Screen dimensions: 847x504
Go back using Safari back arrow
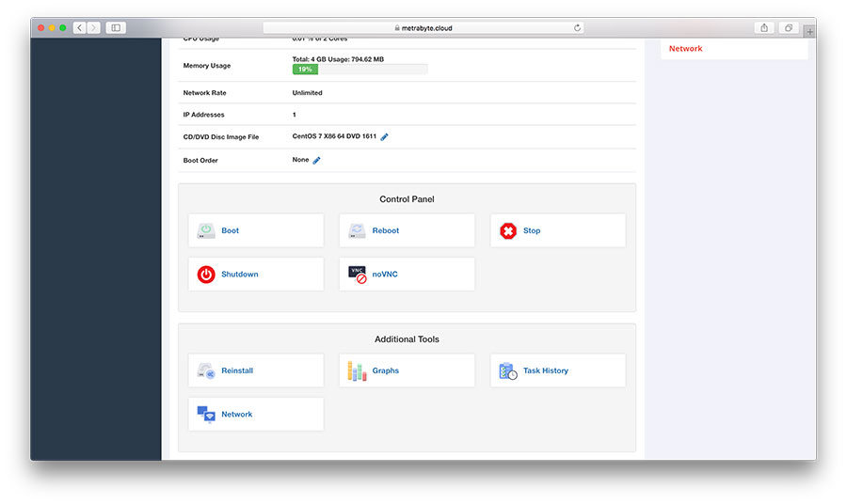tap(79, 28)
